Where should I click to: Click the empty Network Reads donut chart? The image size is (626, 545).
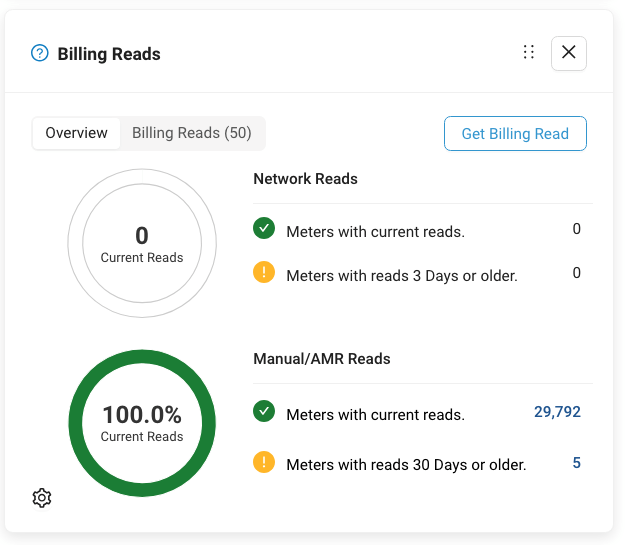click(x=142, y=243)
